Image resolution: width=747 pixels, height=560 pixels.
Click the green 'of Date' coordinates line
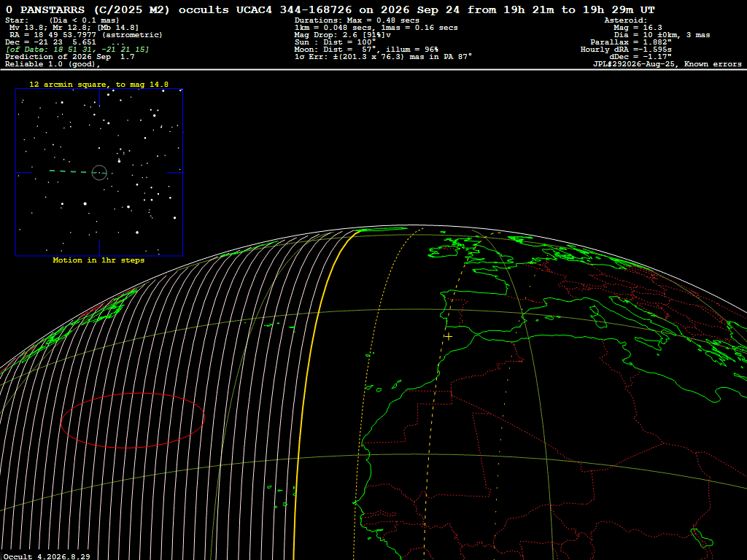coord(77,50)
